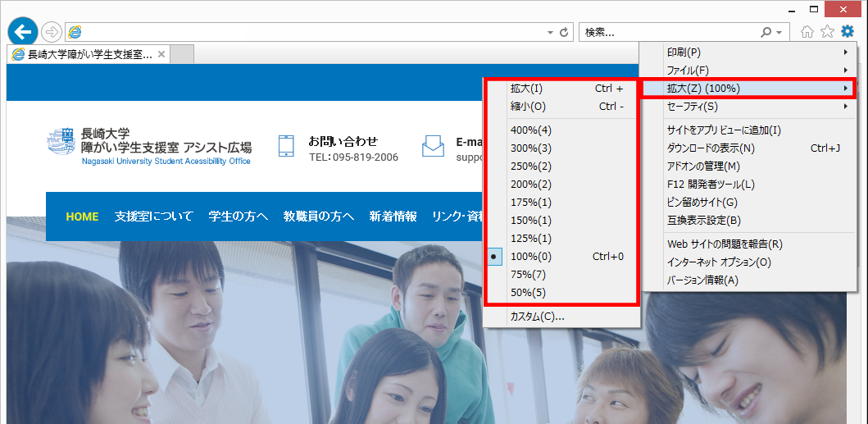This screenshot has height=424, width=868.
Task: Open インターネット オプション(O)
Action: point(748,262)
